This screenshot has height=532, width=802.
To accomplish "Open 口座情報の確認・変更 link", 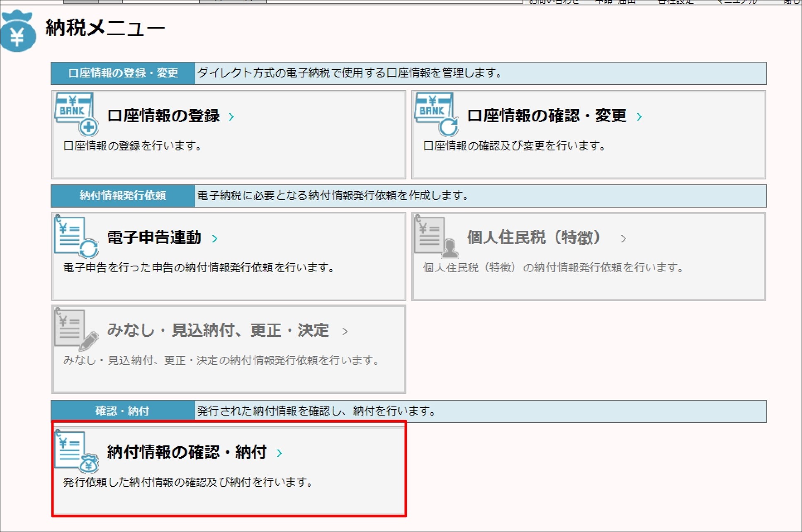I will [547, 116].
